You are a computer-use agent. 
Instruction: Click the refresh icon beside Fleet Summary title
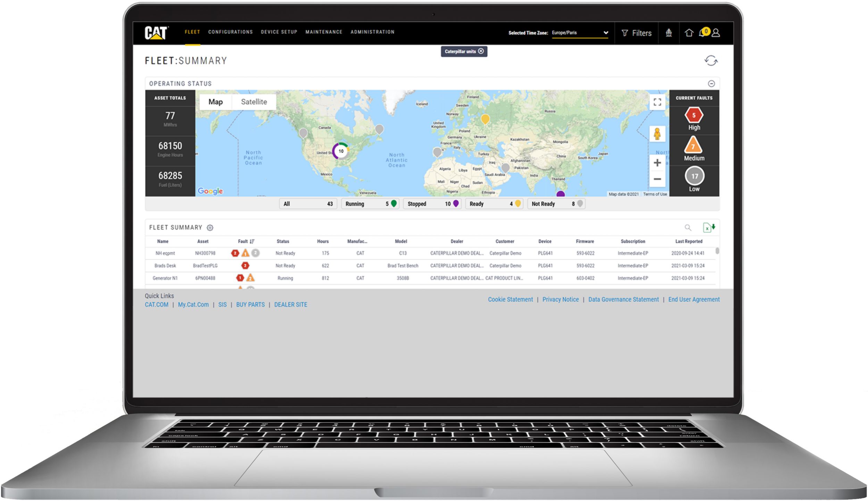pos(711,61)
